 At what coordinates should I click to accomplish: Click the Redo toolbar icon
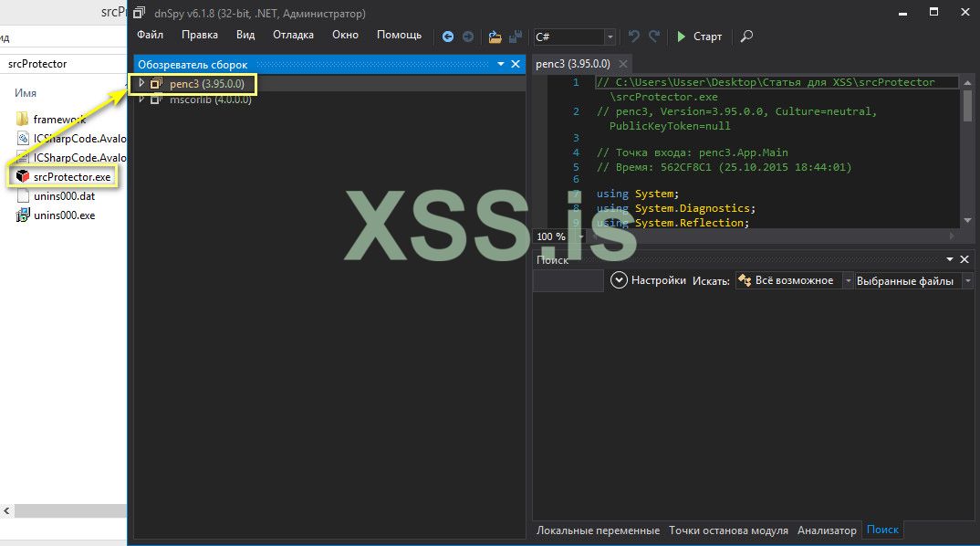coord(654,37)
